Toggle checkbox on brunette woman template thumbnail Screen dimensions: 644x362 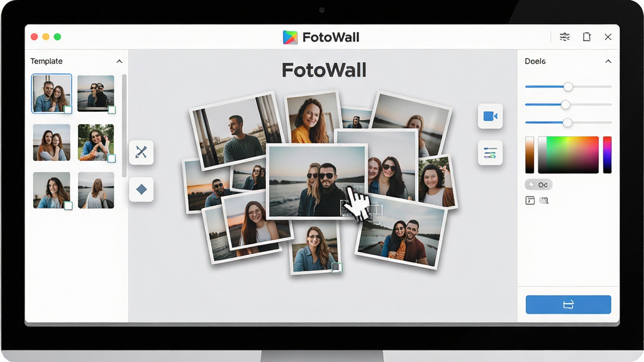pyautogui.click(x=69, y=206)
